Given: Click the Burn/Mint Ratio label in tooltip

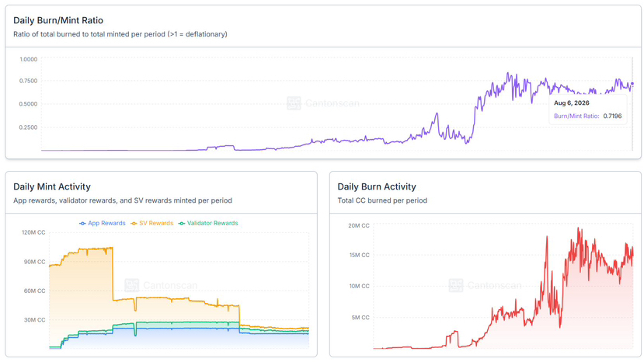Looking at the screenshot, I should point(576,117).
